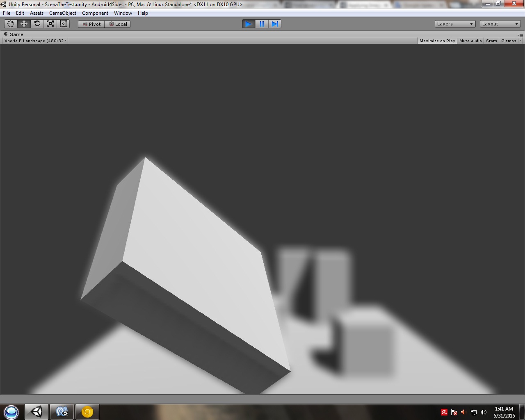Switch handle orientation from Local
This screenshot has height=420, width=525.
pos(118,24)
